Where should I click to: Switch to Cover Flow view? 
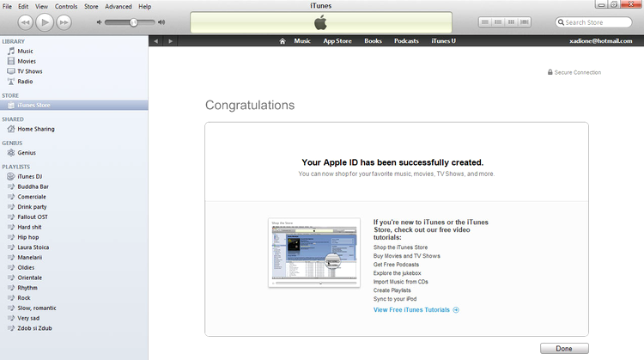[x=525, y=22]
